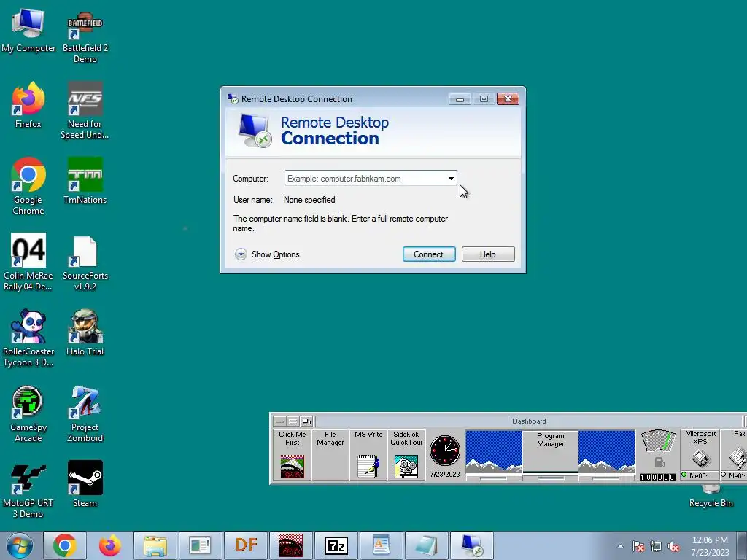Click the Connect button
747x560 pixels.
(429, 254)
